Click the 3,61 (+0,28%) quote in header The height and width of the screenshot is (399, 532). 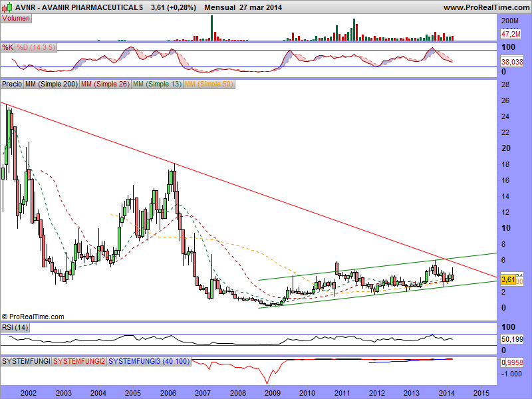174,7
